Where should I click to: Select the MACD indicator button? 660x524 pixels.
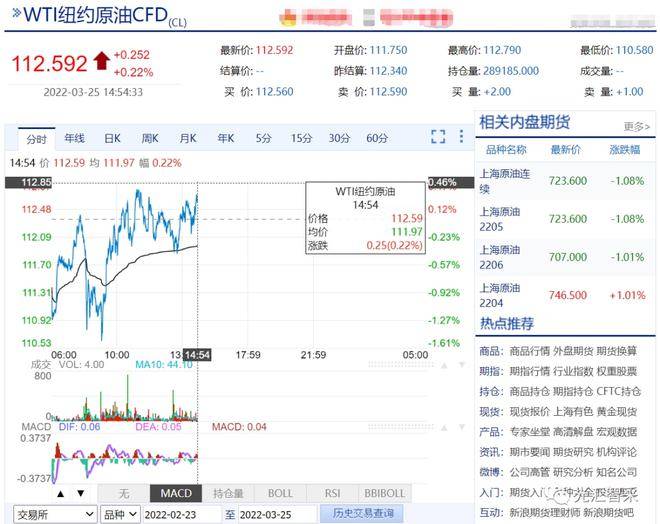[176, 493]
